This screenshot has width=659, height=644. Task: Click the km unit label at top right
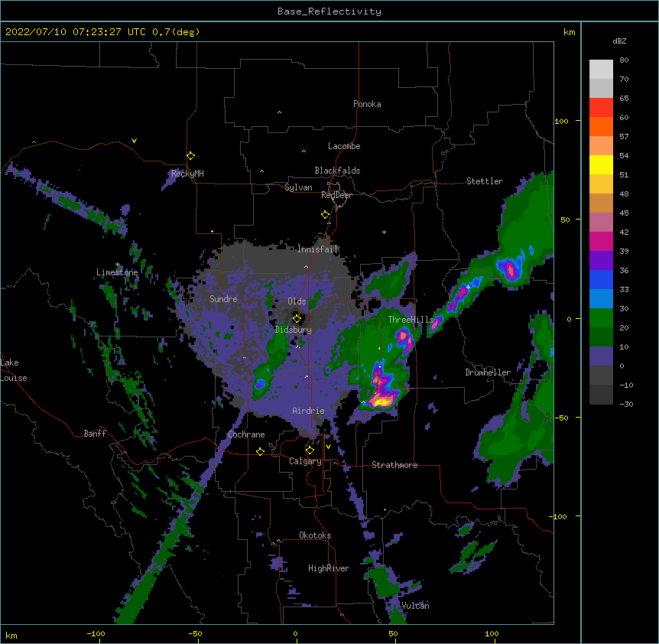[570, 32]
